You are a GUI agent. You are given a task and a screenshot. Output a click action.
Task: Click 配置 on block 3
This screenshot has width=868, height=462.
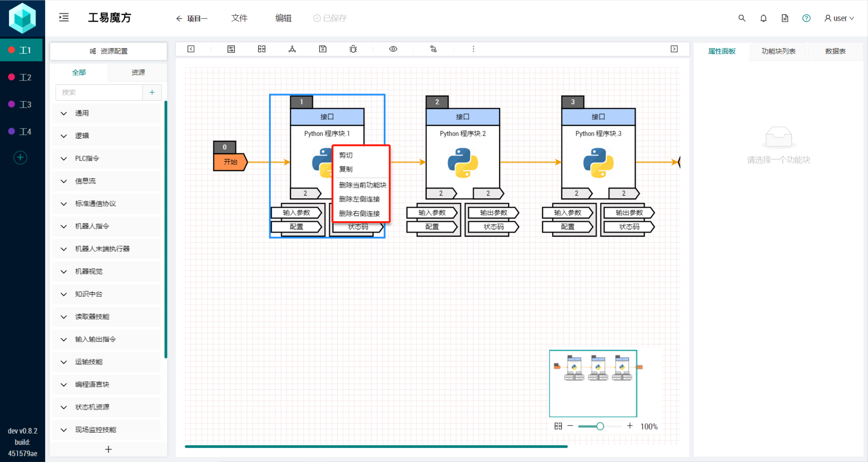567,226
